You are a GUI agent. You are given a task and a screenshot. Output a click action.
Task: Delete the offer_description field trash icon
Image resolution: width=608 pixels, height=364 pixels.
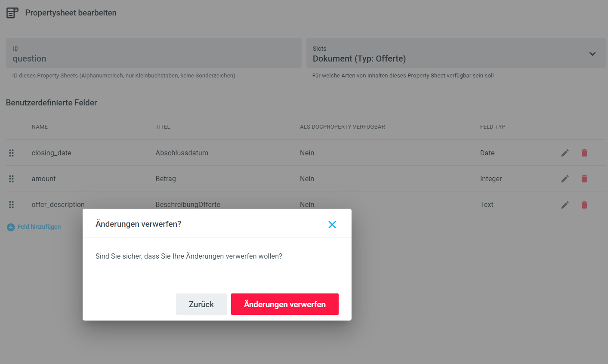click(x=584, y=205)
